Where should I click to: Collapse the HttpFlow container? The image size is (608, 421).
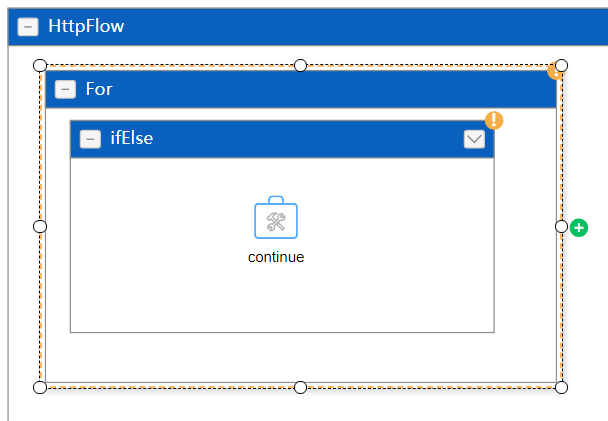click(x=28, y=27)
